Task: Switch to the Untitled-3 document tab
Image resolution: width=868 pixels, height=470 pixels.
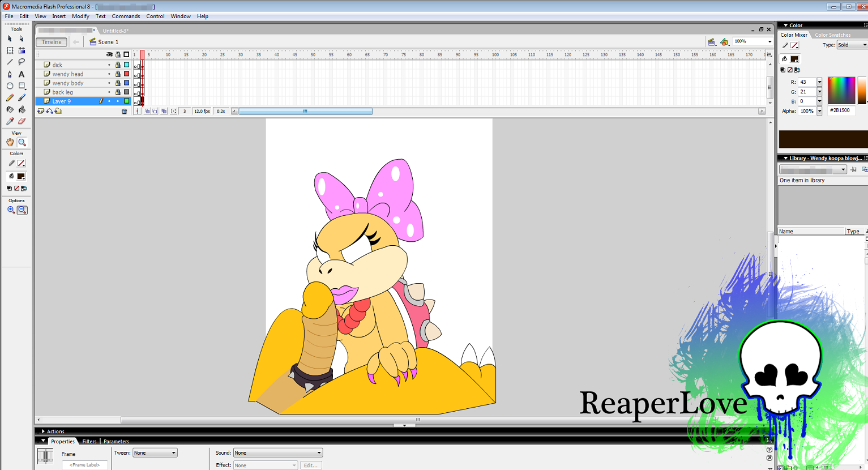Action: (116, 31)
